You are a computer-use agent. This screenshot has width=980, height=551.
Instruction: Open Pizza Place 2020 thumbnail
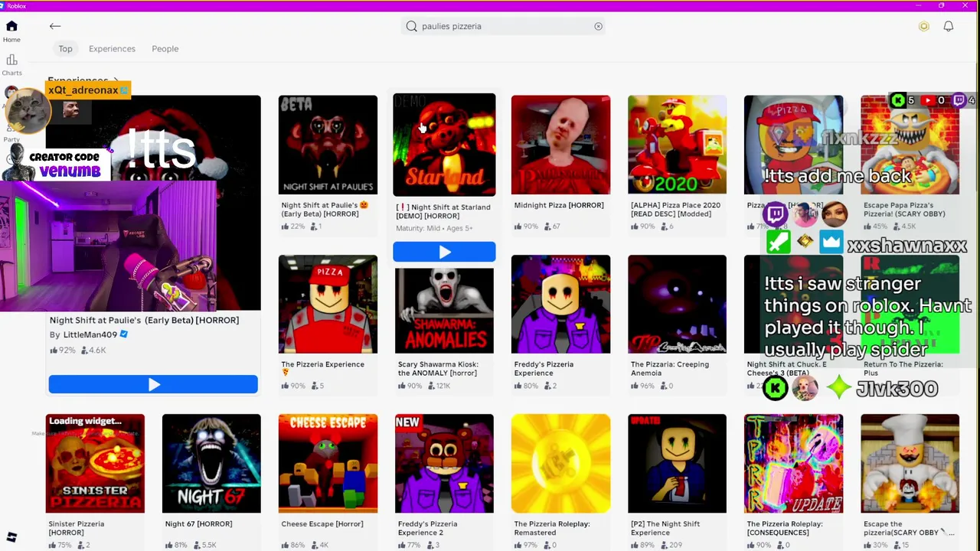click(677, 145)
